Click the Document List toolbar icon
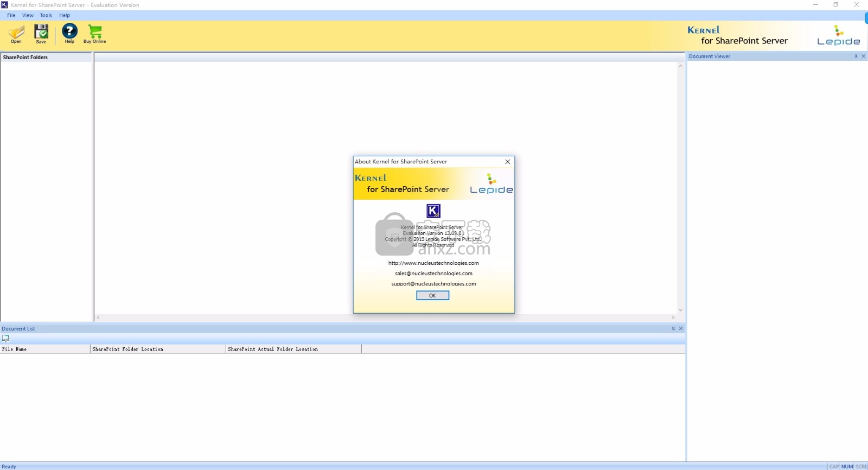Screen dimensions: 868x470 (6, 338)
